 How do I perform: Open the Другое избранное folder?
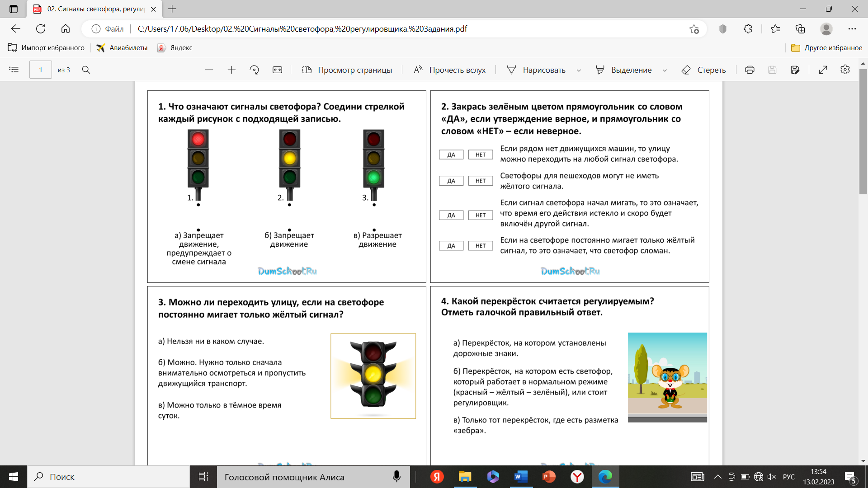826,47
